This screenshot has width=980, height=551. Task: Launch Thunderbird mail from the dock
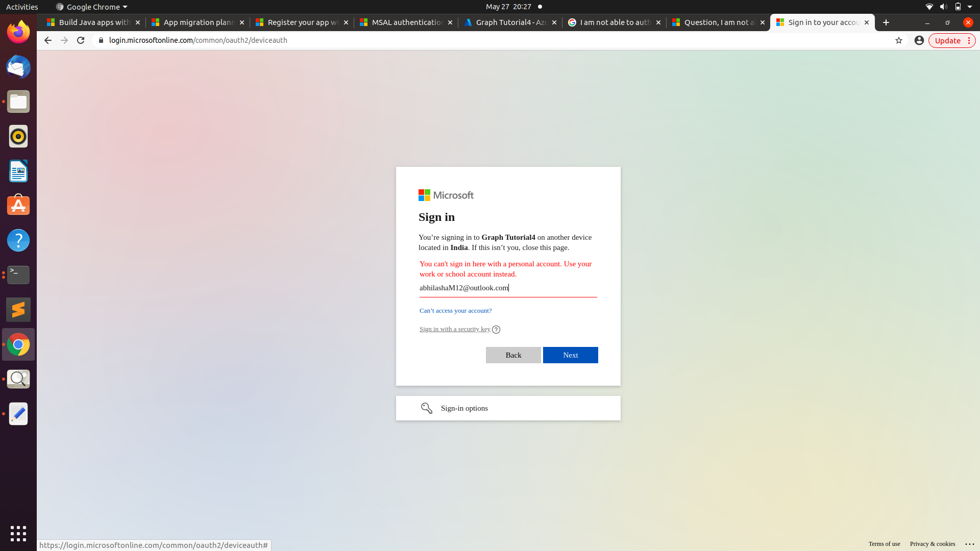[x=18, y=67]
